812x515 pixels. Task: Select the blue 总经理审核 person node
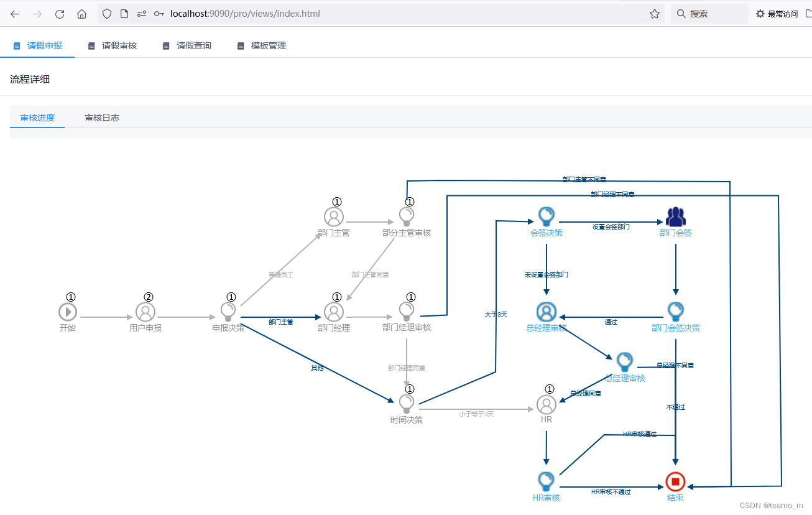547,312
